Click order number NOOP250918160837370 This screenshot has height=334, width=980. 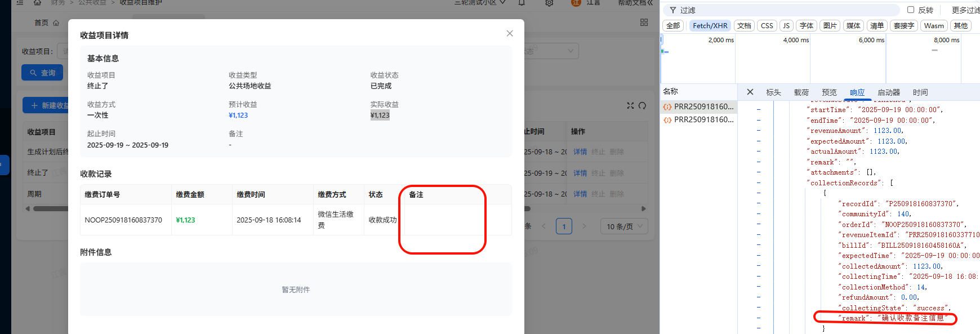point(123,220)
